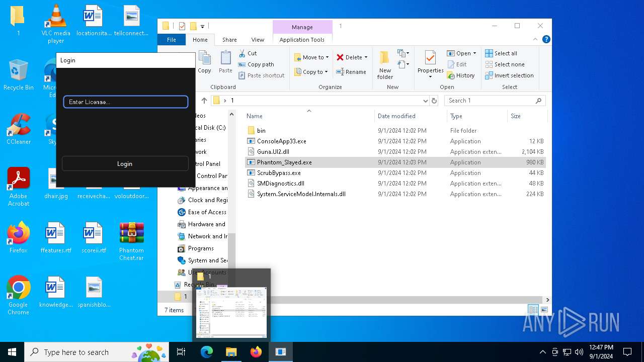Open the Move to dropdown
The image size is (644, 362).
coord(311,57)
